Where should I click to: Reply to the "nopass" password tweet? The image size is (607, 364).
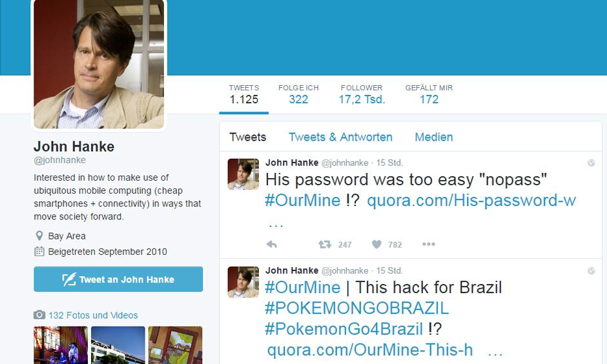[x=272, y=245]
